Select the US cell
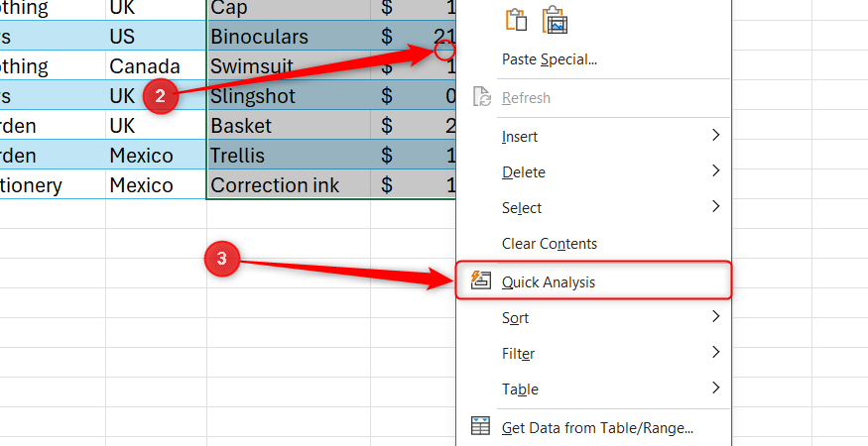Image resolution: width=868 pixels, height=446 pixels. [156, 36]
